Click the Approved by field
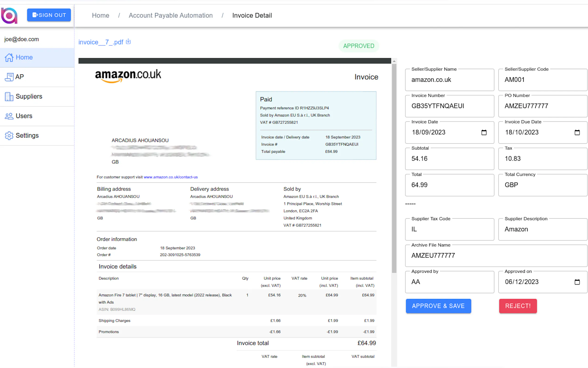The width and height of the screenshot is (588, 368). click(449, 282)
